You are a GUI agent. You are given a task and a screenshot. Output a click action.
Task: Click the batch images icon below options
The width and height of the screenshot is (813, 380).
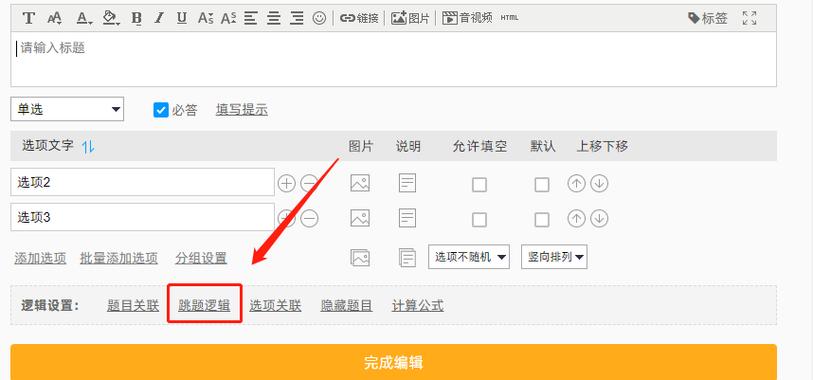pos(360,258)
